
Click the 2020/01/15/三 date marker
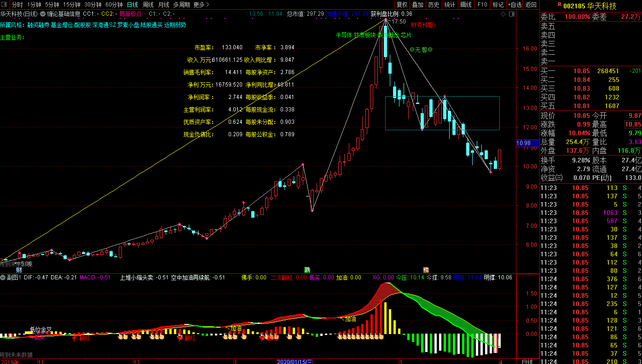click(295, 361)
